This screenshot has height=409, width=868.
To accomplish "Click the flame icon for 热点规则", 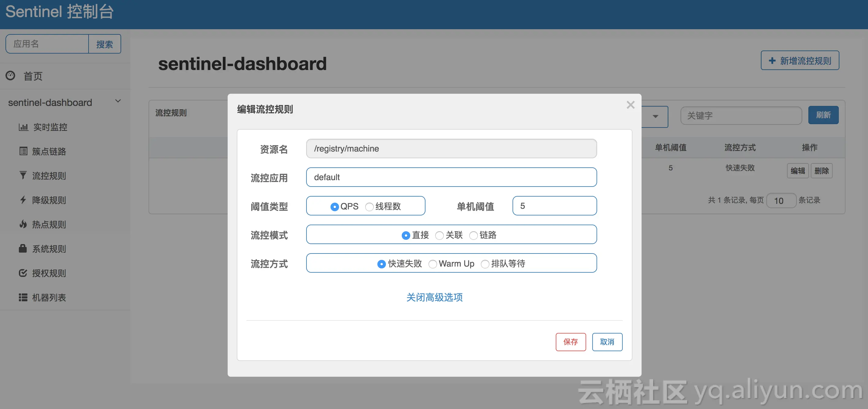I will click(x=23, y=224).
